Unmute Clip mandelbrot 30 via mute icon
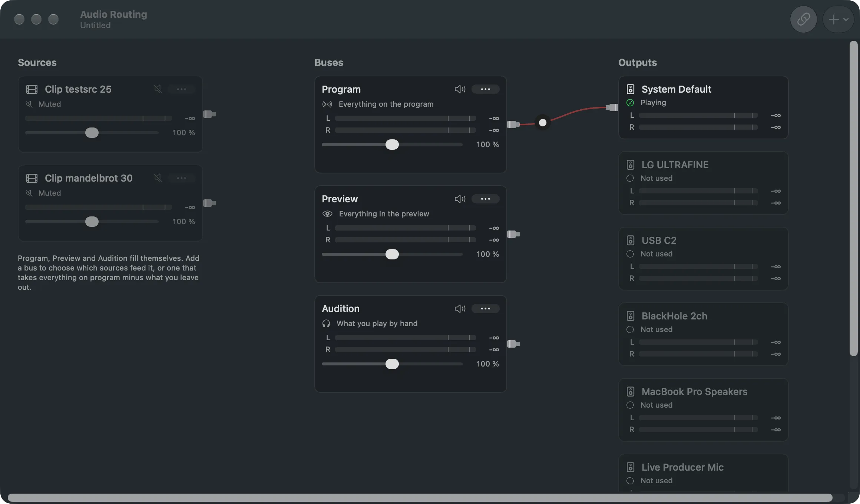Screen dimensions: 860x504 [158, 178]
